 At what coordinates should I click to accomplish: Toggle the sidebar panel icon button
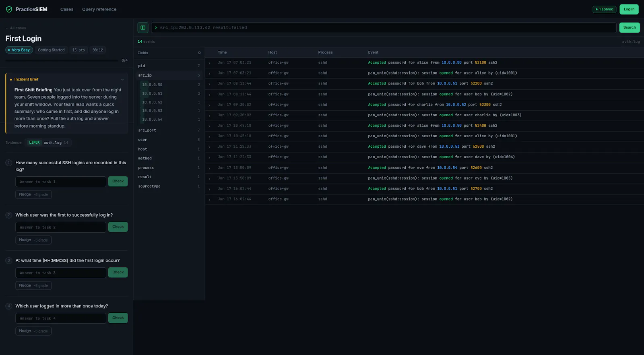[143, 27]
